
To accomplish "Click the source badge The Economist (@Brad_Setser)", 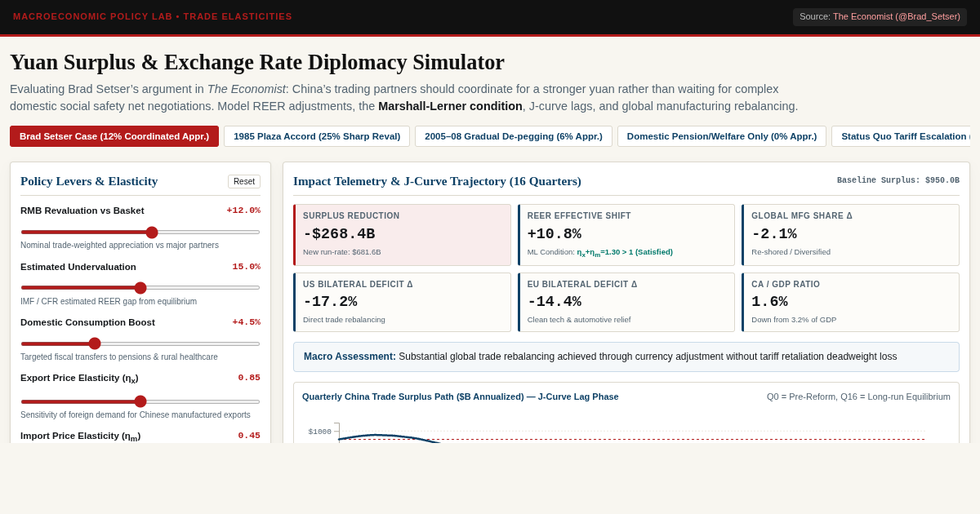I will 880,16.
